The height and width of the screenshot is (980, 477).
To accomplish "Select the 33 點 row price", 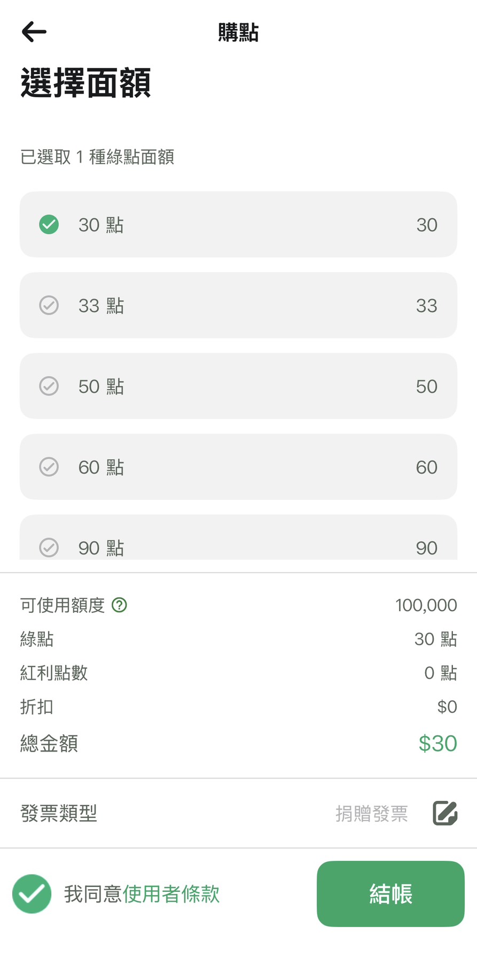I will pos(426,306).
